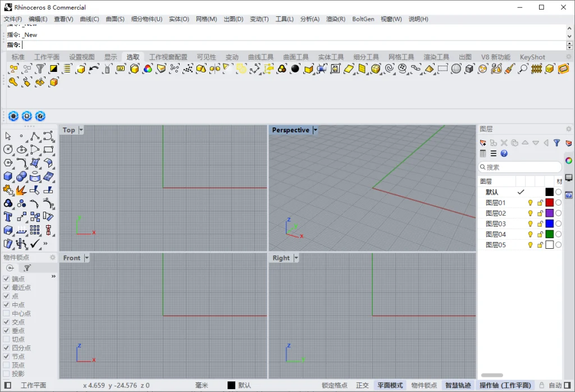Click the new layer icon in layers panel

point(483,143)
